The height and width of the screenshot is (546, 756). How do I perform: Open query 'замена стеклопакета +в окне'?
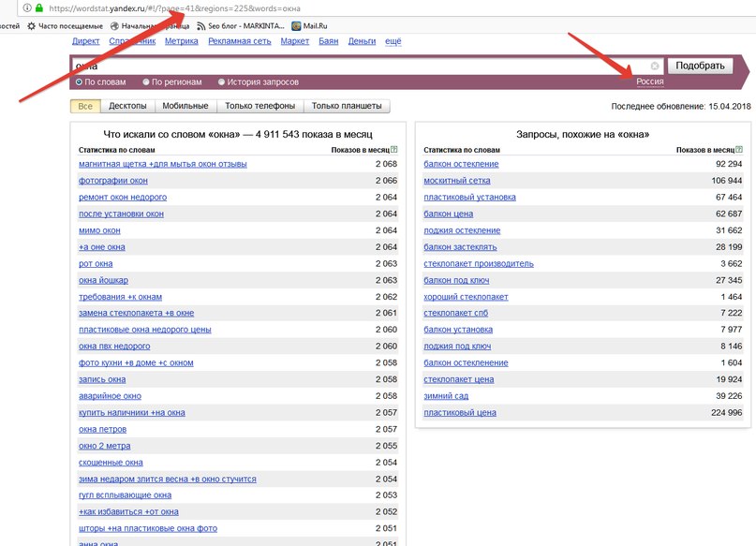(x=136, y=313)
